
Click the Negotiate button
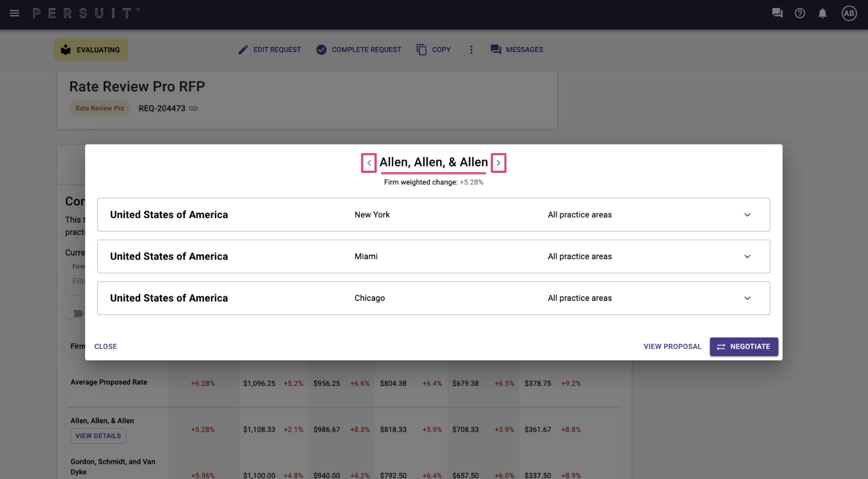744,347
